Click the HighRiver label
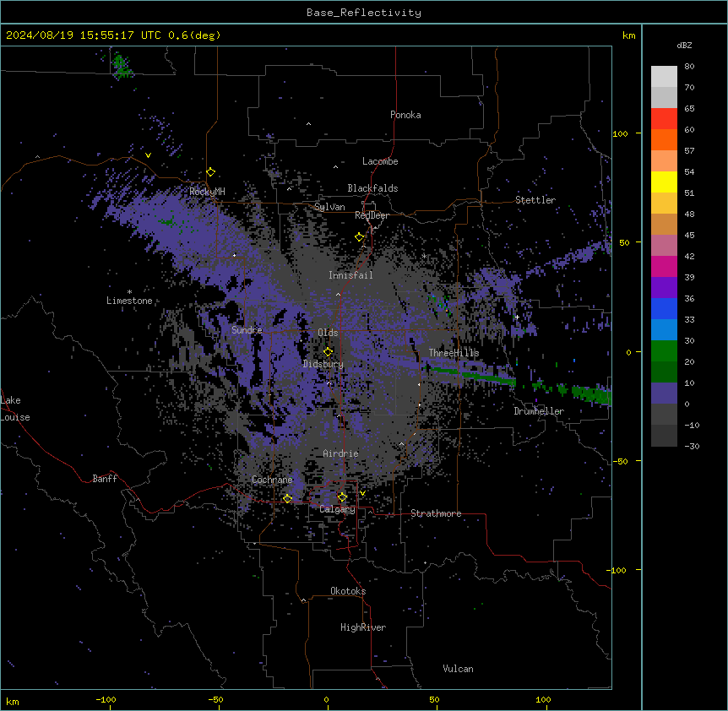The height and width of the screenshot is (711, 728). [363, 627]
